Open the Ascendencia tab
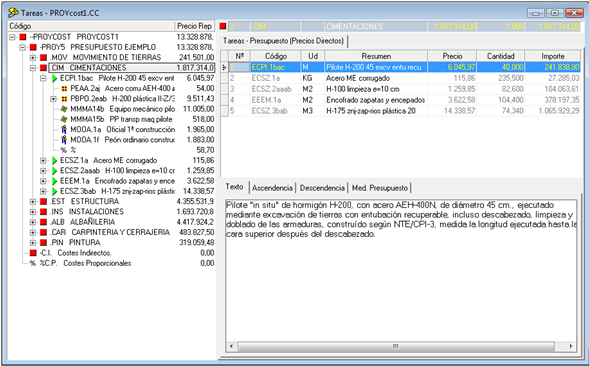The width and height of the screenshot is (589, 366). coord(272,188)
